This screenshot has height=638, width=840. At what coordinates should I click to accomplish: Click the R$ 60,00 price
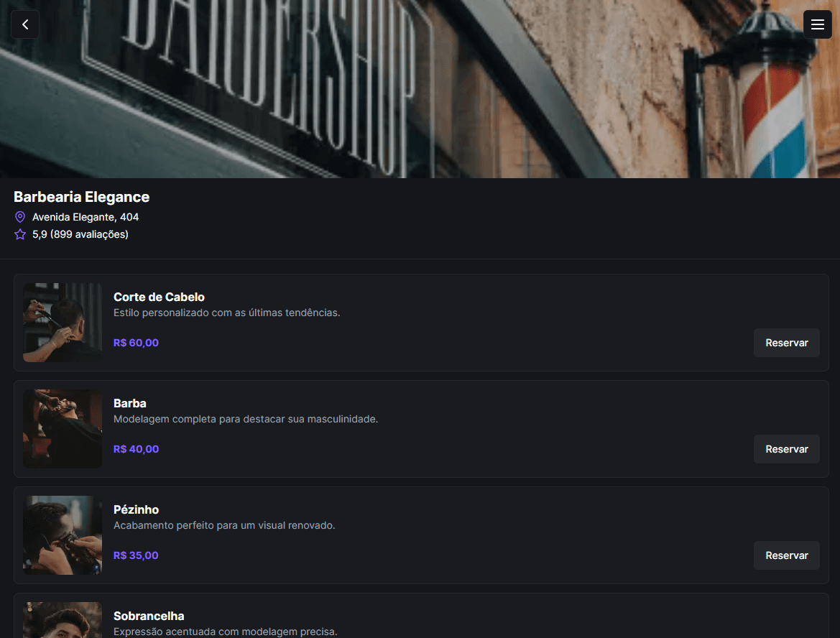(x=136, y=343)
